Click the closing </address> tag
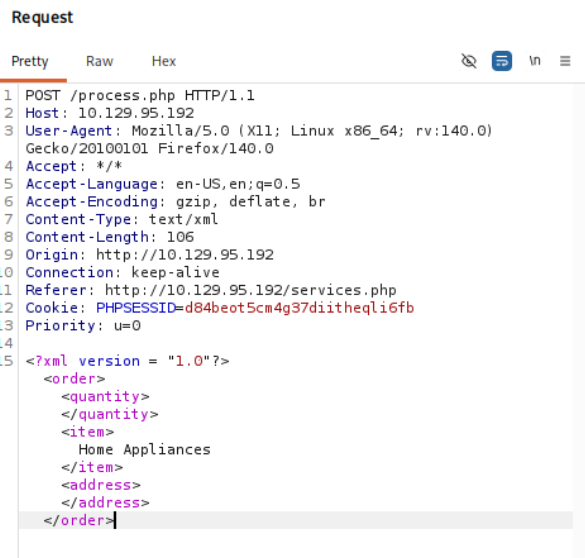Screen dimensions: 585x558 click(105, 503)
